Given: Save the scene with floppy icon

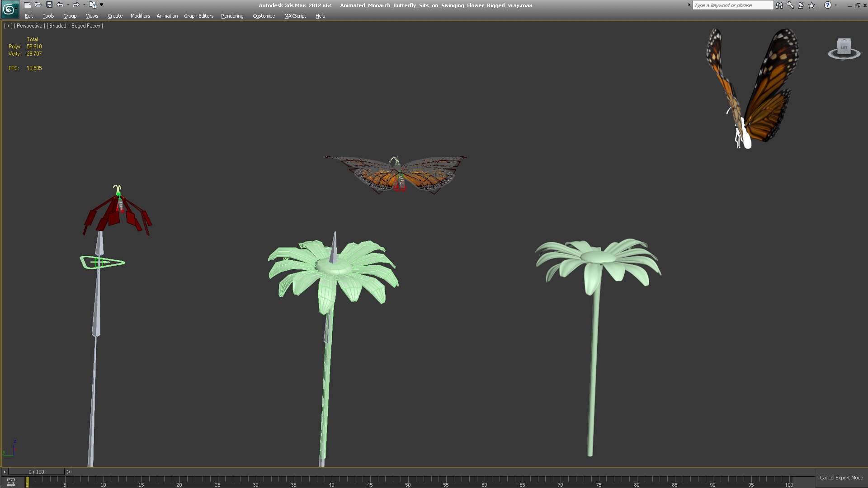Looking at the screenshot, I should [x=49, y=5].
